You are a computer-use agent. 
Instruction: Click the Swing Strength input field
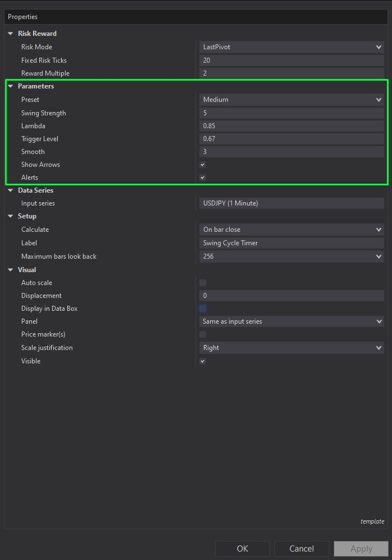291,113
